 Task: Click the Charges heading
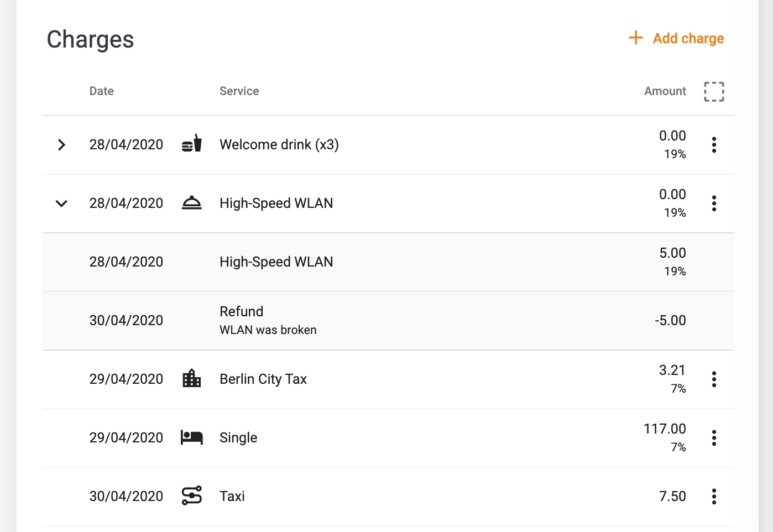(x=90, y=40)
